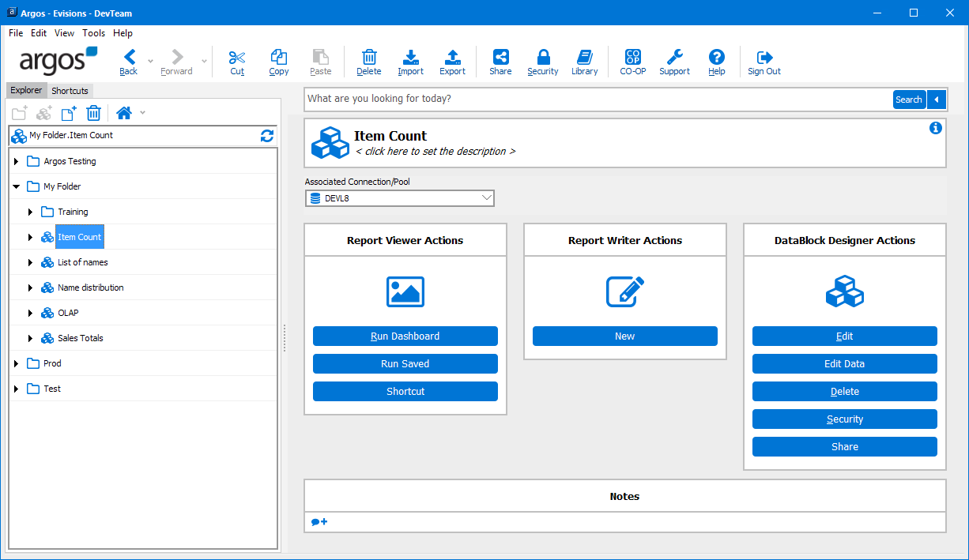Viewport: 969px width, 560px height.
Task: Expand the OLAP node
Action: click(x=30, y=313)
